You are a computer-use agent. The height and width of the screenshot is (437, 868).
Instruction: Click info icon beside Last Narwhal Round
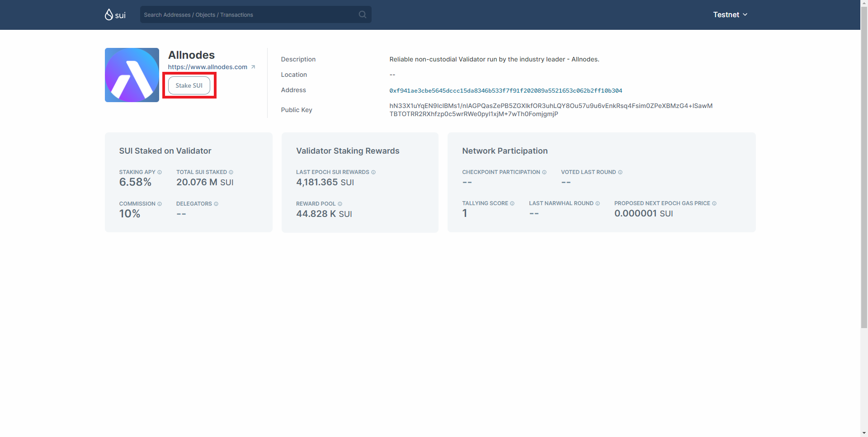pos(598,203)
